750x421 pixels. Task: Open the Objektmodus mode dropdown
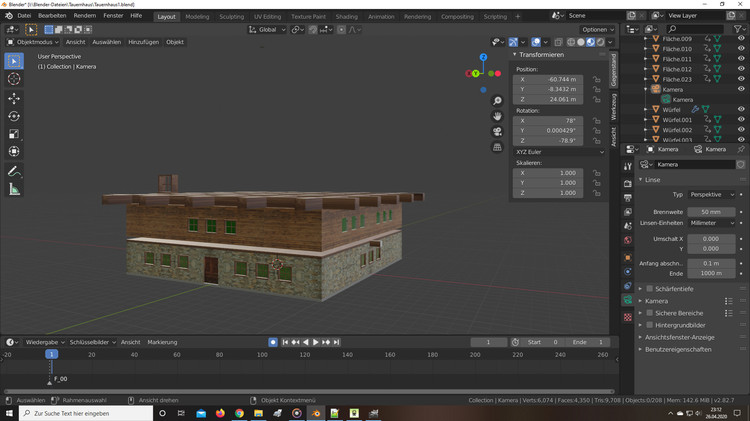click(x=34, y=42)
